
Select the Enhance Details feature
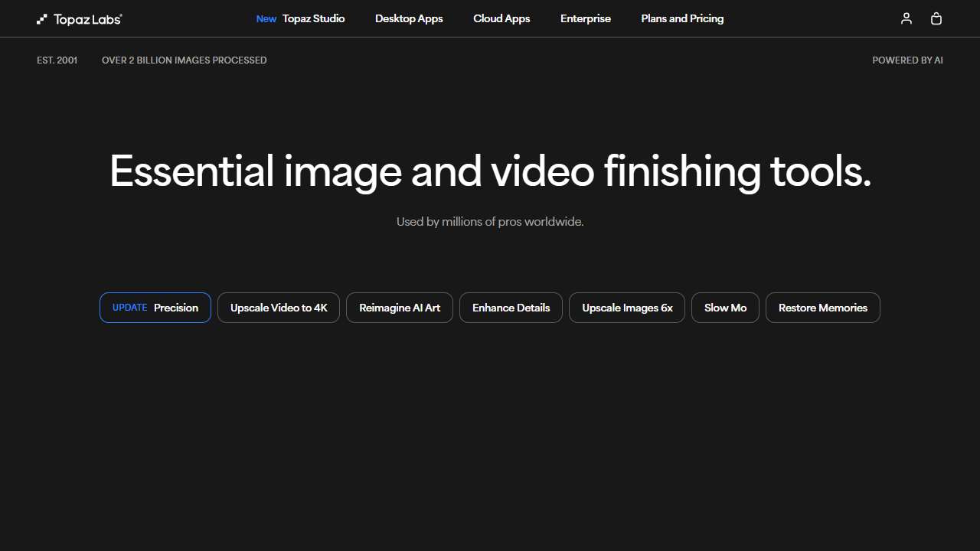coord(511,308)
